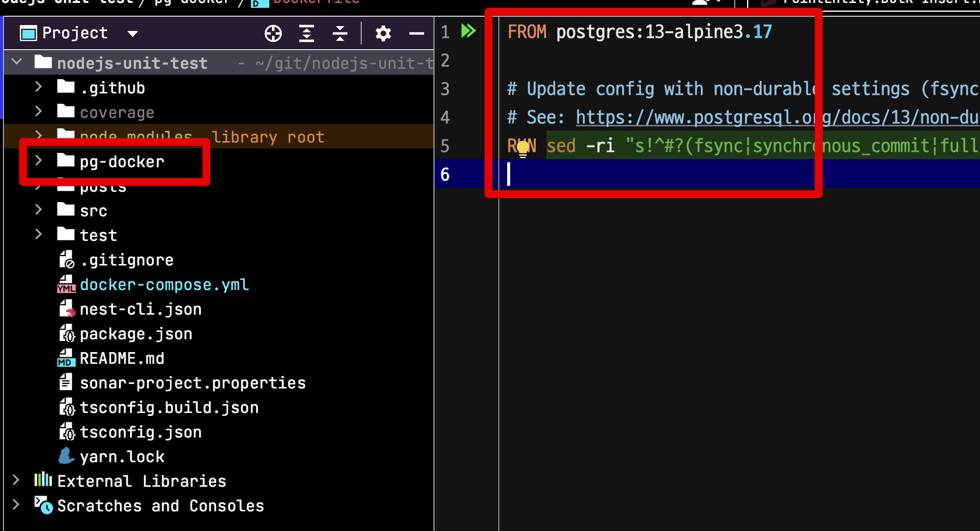Open package.json from the tree
Screen dimensions: 980x531
pyautogui.click(x=136, y=334)
